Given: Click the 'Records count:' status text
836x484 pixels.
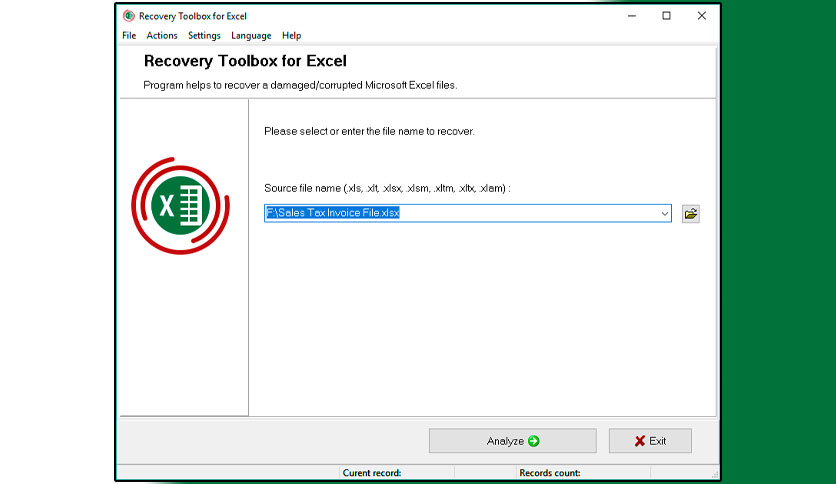Looking at the screenshot, I should click(x=550, y=473).
